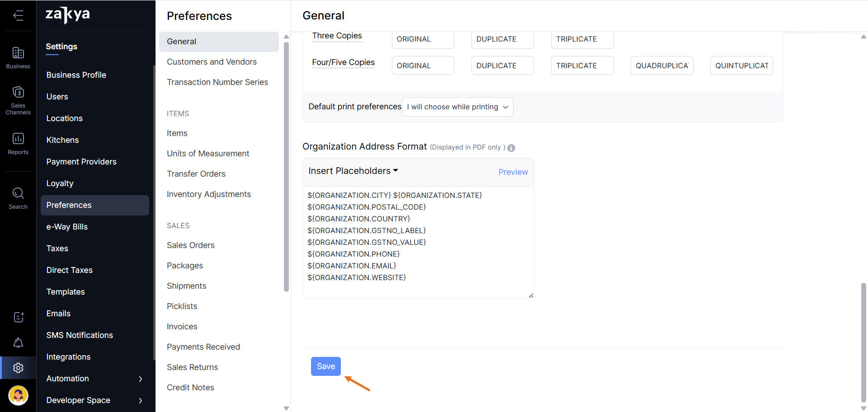Expand the Insert Placeholders dropdown
868x412 pixels.
353,171
